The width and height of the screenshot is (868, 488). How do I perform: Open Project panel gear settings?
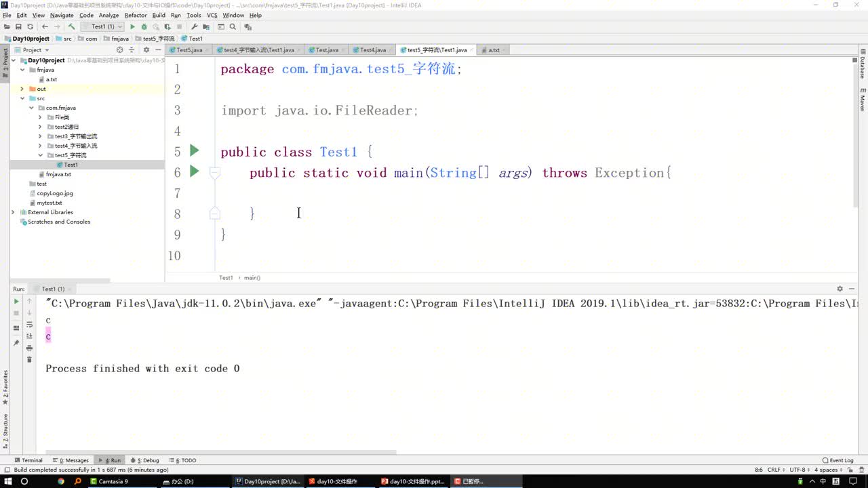point(146,50)
